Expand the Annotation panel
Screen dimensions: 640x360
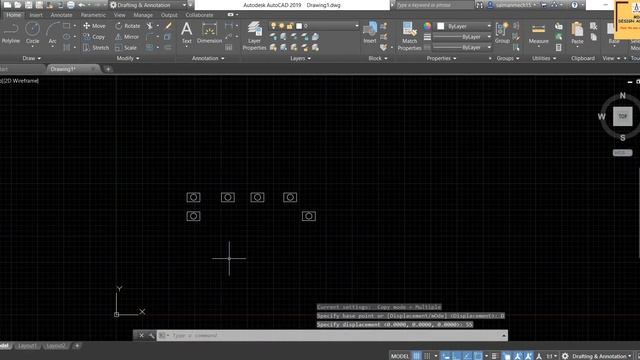(x=208, y=58)
